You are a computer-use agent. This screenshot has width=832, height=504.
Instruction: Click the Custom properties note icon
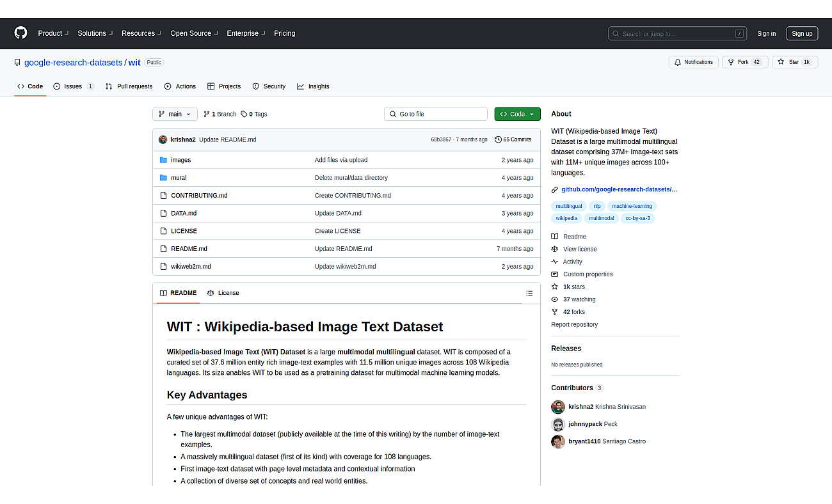pos(555,274)
